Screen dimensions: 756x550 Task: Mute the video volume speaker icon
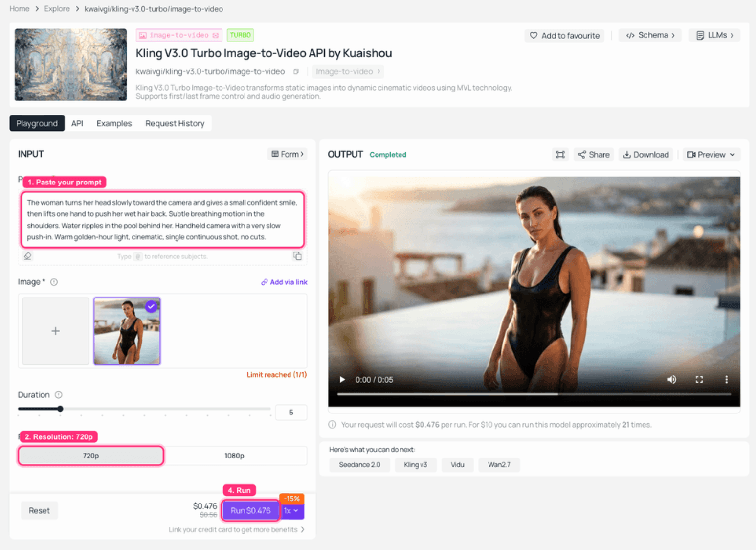tap(672, 380)
